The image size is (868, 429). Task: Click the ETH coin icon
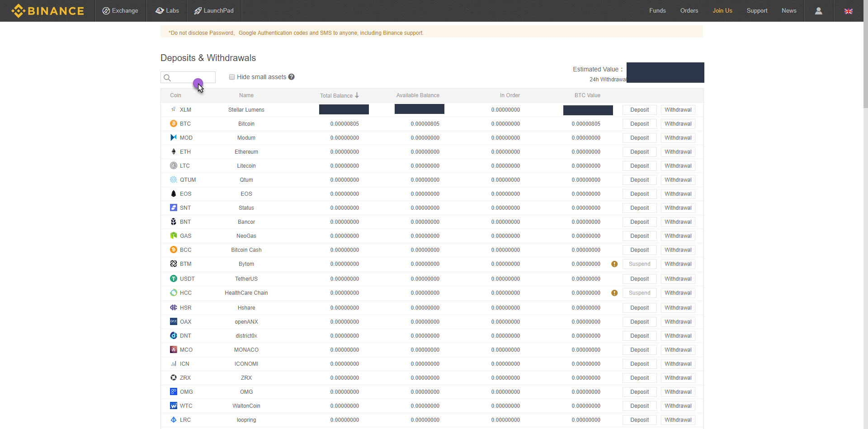(x=174, y=151)
